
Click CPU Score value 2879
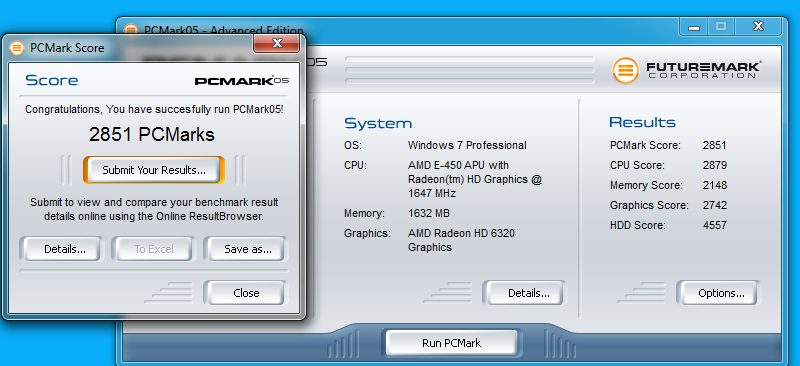(714, 165)
